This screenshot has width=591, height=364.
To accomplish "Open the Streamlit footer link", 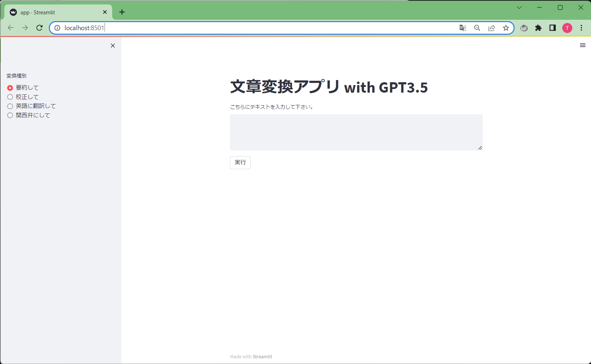I will point(262,356).
